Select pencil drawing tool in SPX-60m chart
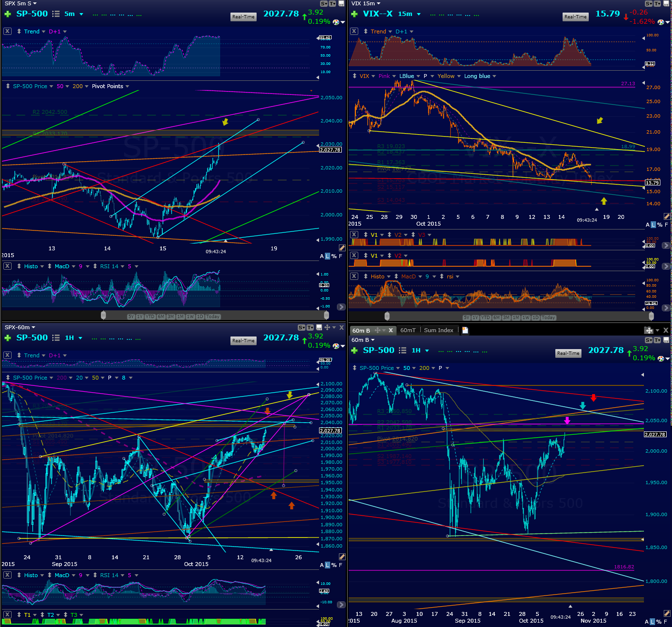This screenshot has width=672, height=627. [342, 557]
